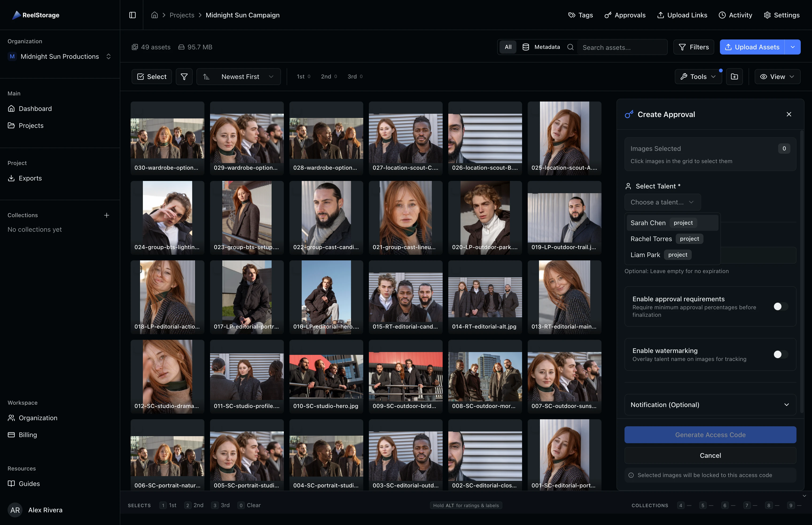Select the 010-SC-studio-hero.jpg thumbnail

[x=326, y=375]
